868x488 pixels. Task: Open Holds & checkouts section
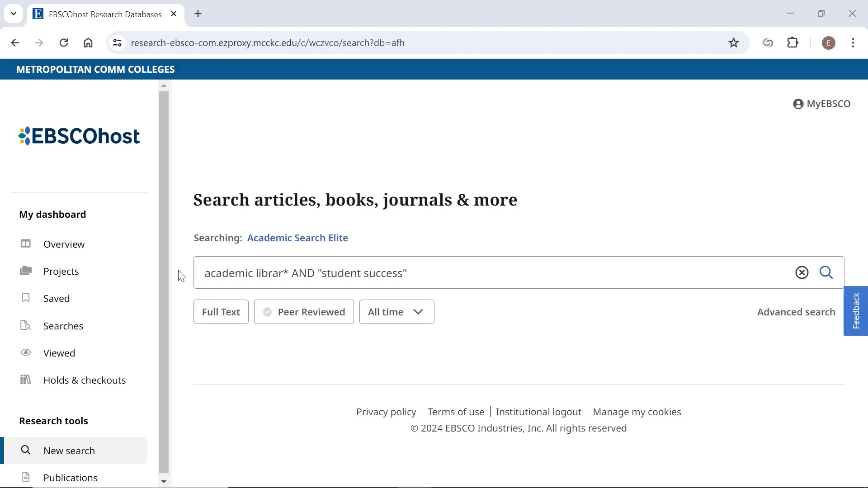pyautogui.click(x=85, y=380)
